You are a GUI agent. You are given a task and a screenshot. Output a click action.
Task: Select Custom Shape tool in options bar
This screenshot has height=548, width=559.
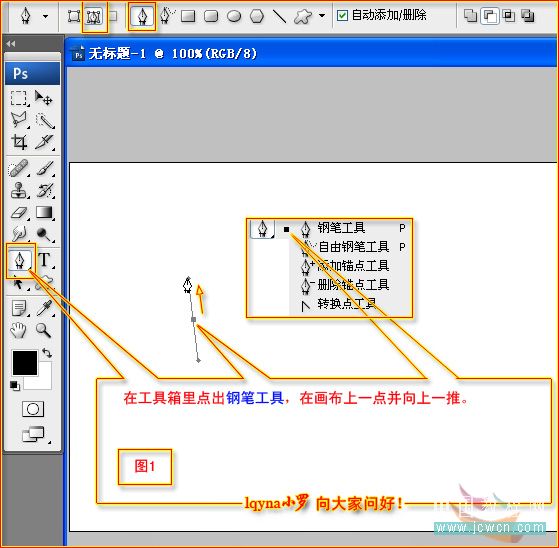click(303, 16)
